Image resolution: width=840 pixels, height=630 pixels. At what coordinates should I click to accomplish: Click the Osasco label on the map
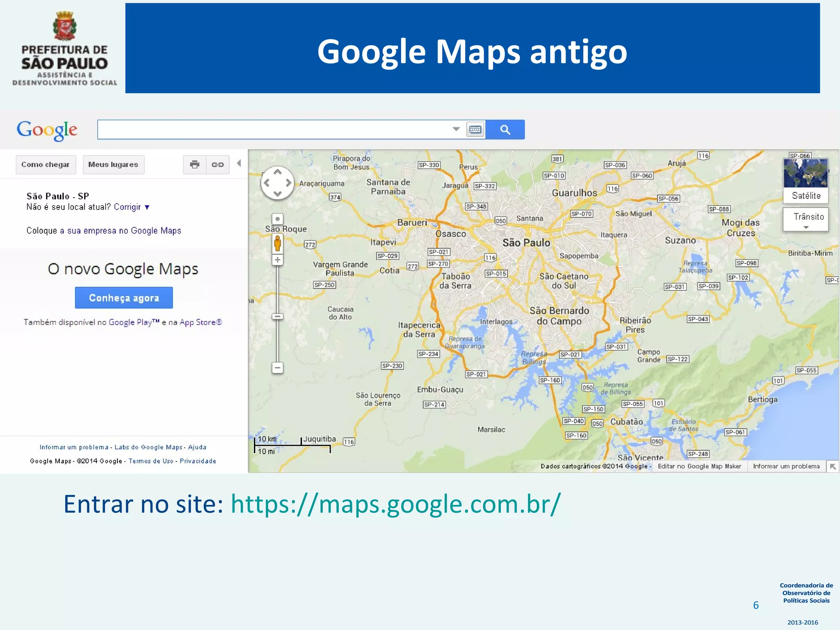[451, 234]
